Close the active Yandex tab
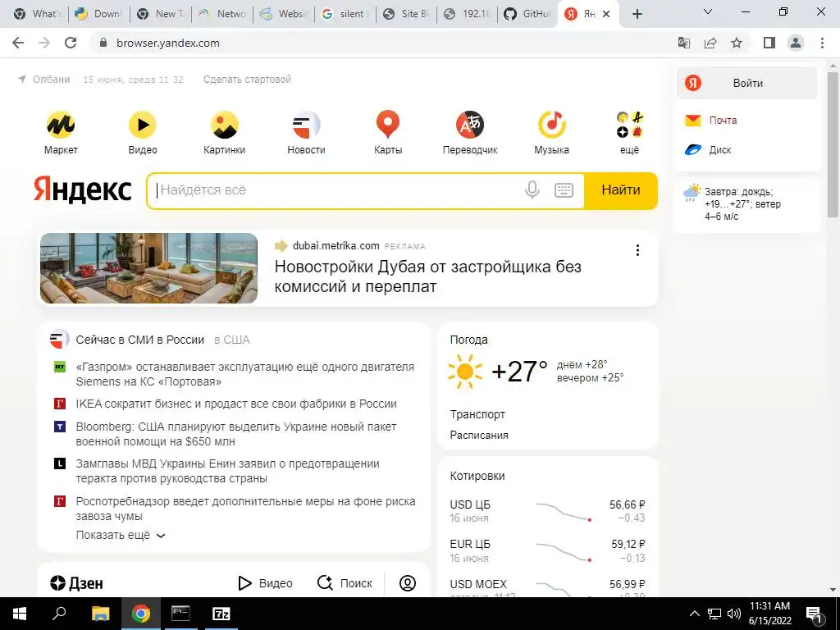Viewport: 840px width, 630px height. pyautogui.click(x=606, y=15)
